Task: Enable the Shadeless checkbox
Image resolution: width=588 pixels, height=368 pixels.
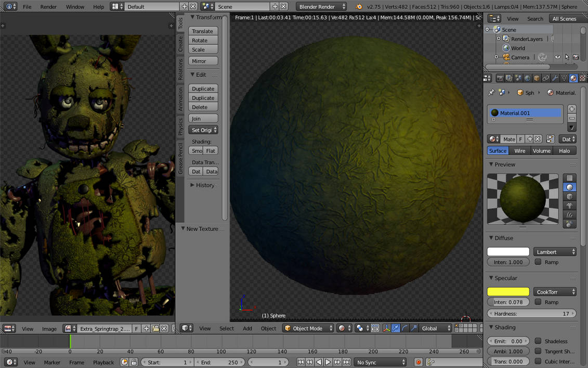Action: 538,341
